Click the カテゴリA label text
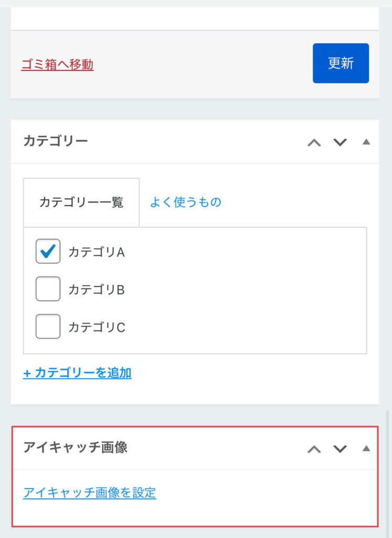Viewport: 392px width, 538px height. [x=97, y=252]
